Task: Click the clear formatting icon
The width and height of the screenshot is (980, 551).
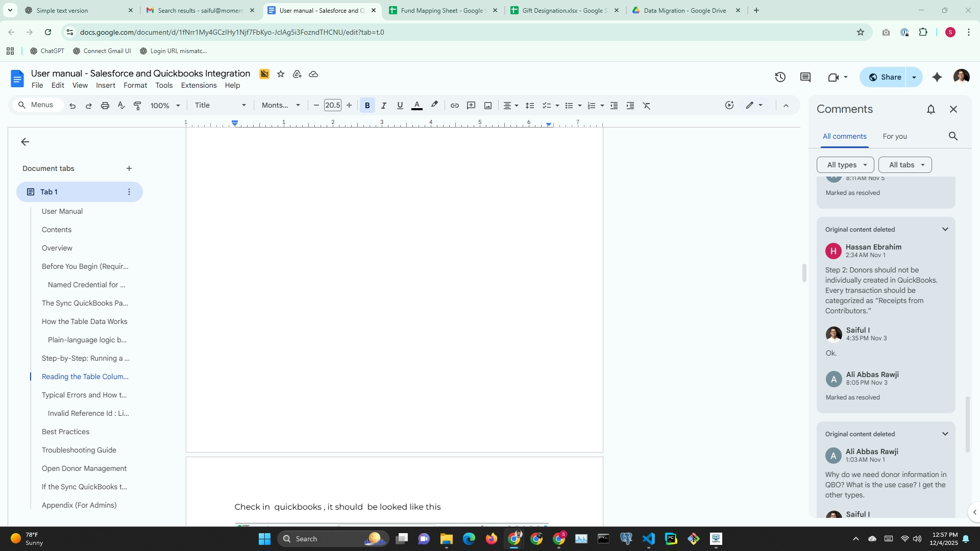Action: click(646, 106)
